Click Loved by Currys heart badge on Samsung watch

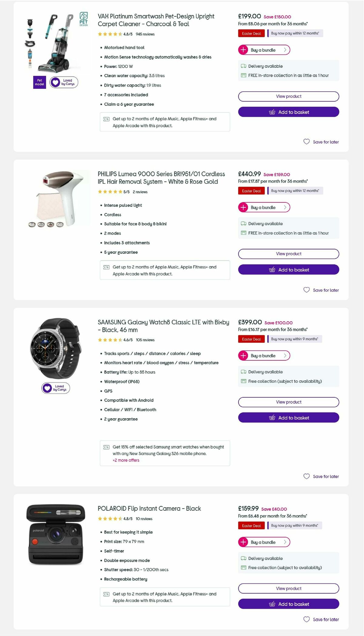coord(56,388)
